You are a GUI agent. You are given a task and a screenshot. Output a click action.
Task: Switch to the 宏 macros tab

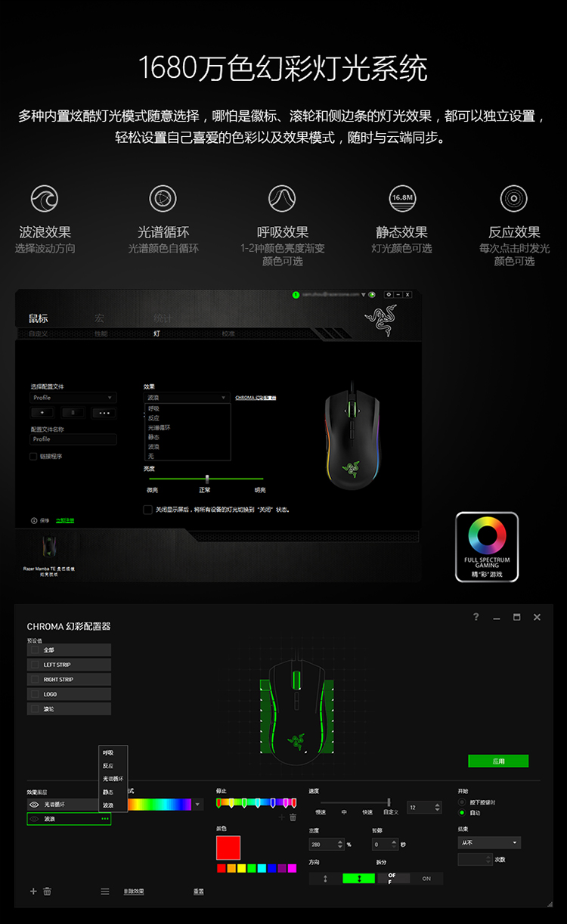100,318
